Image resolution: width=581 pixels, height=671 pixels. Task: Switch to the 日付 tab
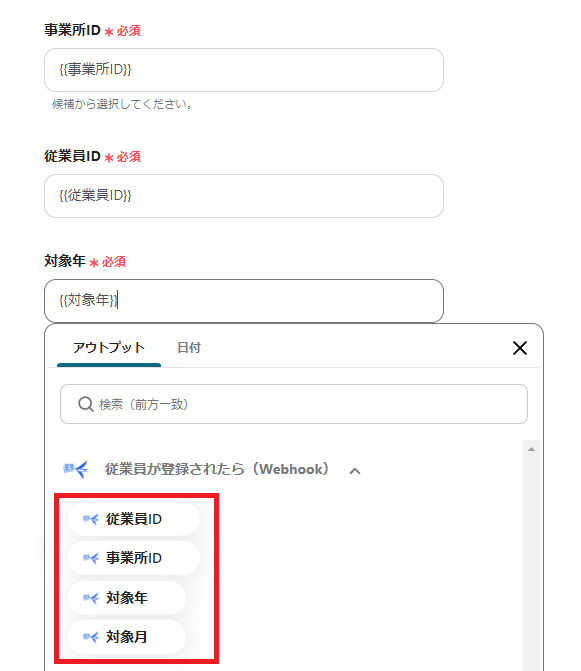pos(189,347)
